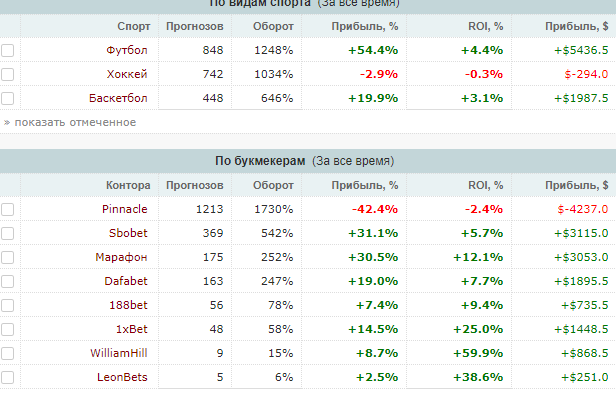Mark the WilliamHill row checkbox
The width and height of the screenshot is (616, 399).
pyautogui.click(x=7, y=353)
